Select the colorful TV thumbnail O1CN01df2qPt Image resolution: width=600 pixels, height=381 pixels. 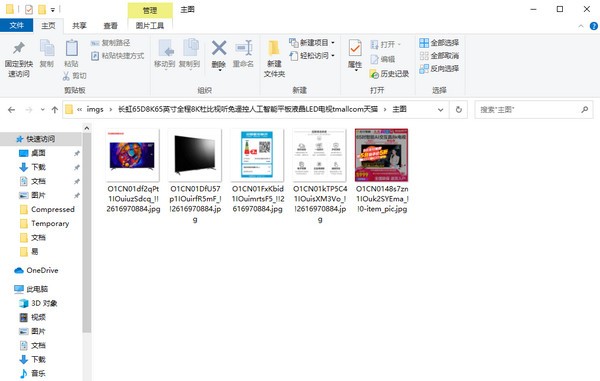pyautogui.click(x=132, y=155)
